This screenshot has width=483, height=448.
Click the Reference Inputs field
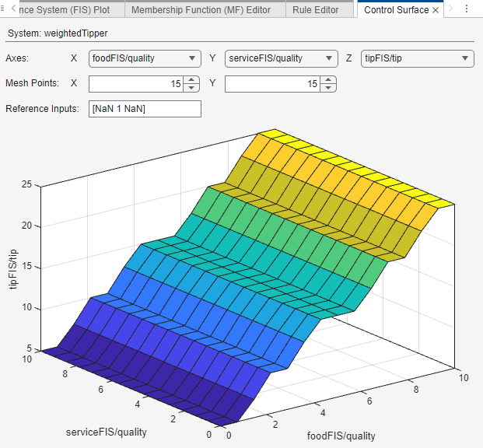click(145, 109)
